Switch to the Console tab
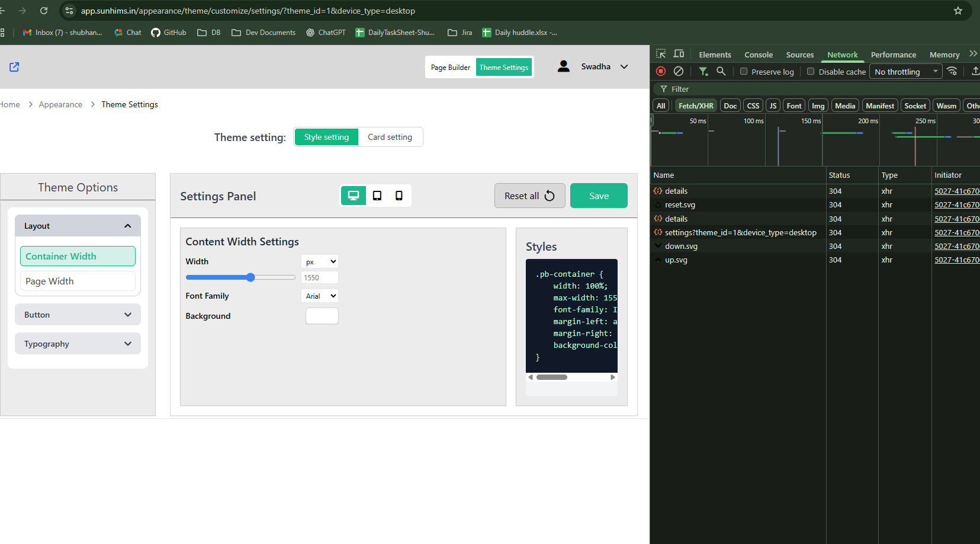The width and height of the screenshot is (980, 544). tap(759, 55)
